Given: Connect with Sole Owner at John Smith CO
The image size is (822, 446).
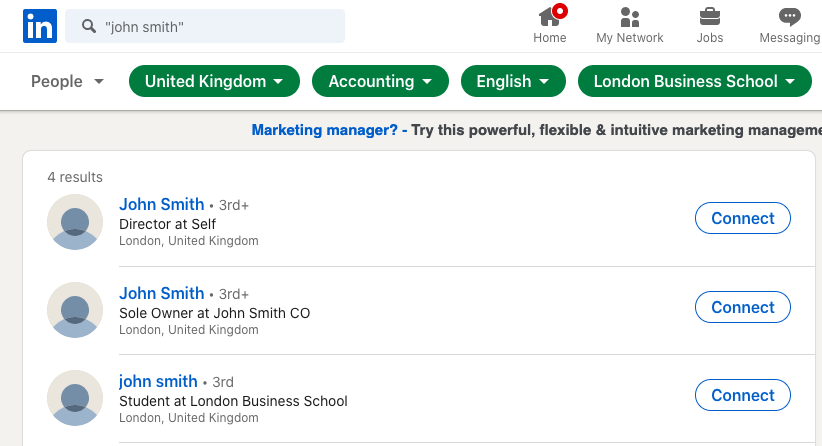Looking at the screenshot, I should (x=742, y=307).
